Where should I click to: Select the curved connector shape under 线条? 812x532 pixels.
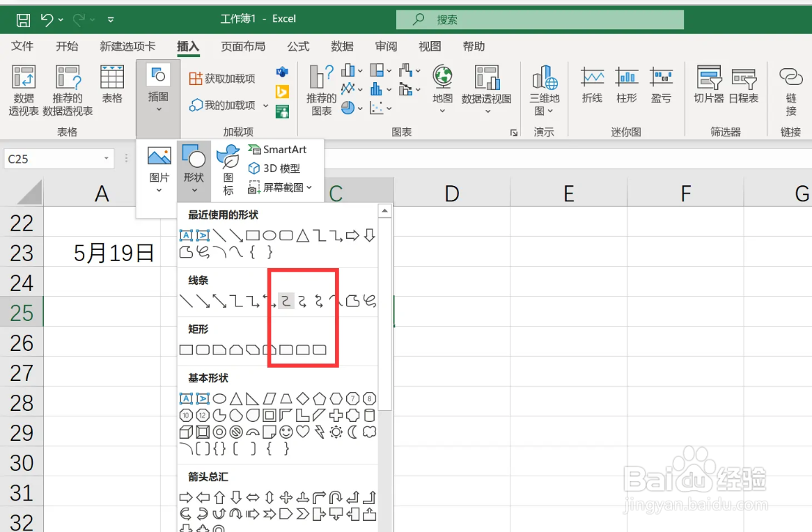click(286, 301)
